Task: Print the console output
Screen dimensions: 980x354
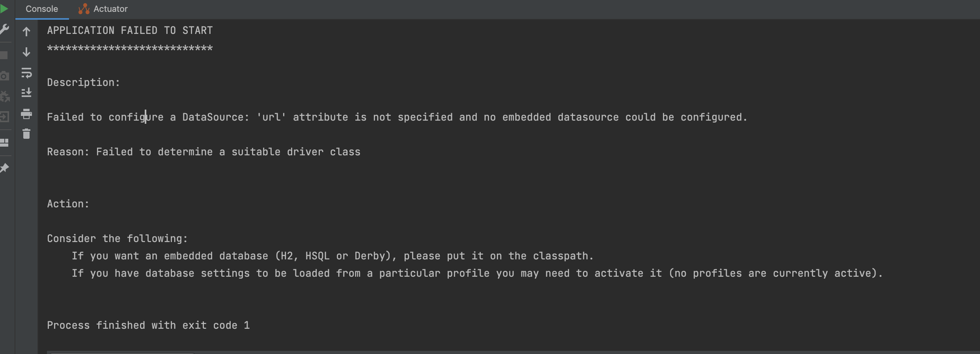Action: coord(26,114)
